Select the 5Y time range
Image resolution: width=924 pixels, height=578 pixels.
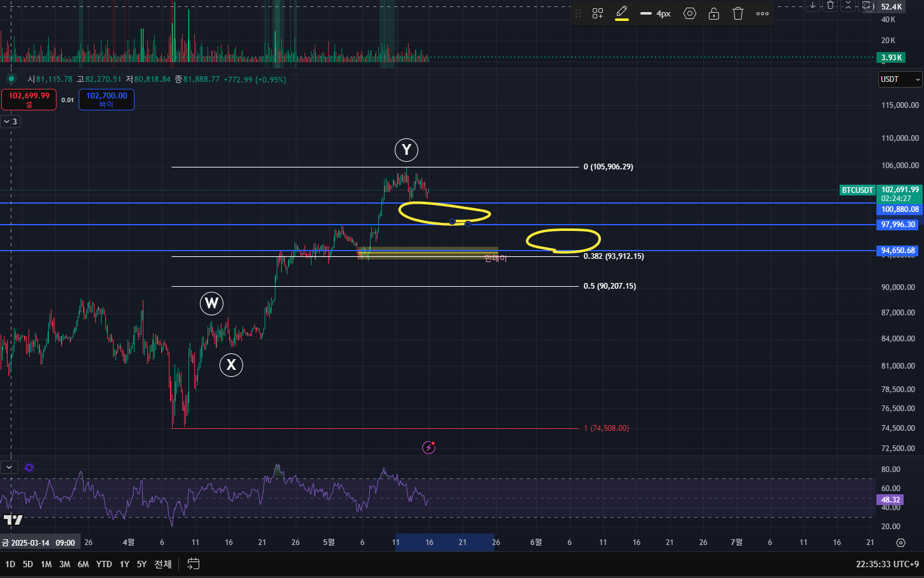(142, 564)
